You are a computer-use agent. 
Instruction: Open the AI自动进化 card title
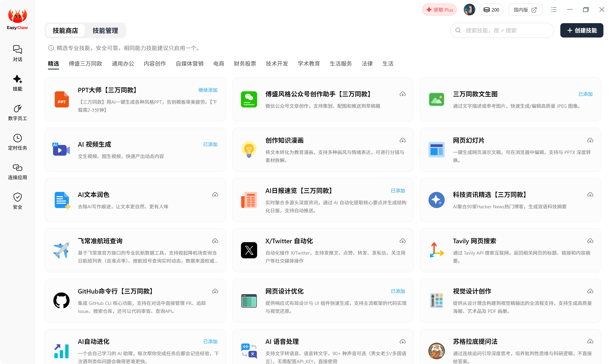tap(93, 341)
